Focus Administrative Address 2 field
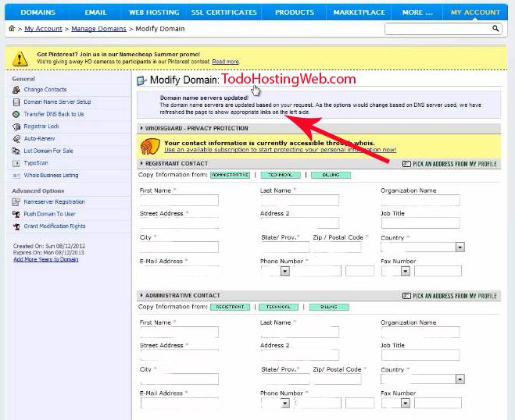This screenshot has height=420, width=515. [x=300, y=355]
